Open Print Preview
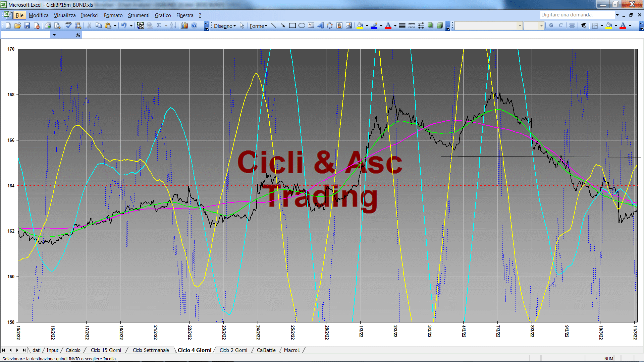This screenshot has width=644, height=362. tap(57, 25)
